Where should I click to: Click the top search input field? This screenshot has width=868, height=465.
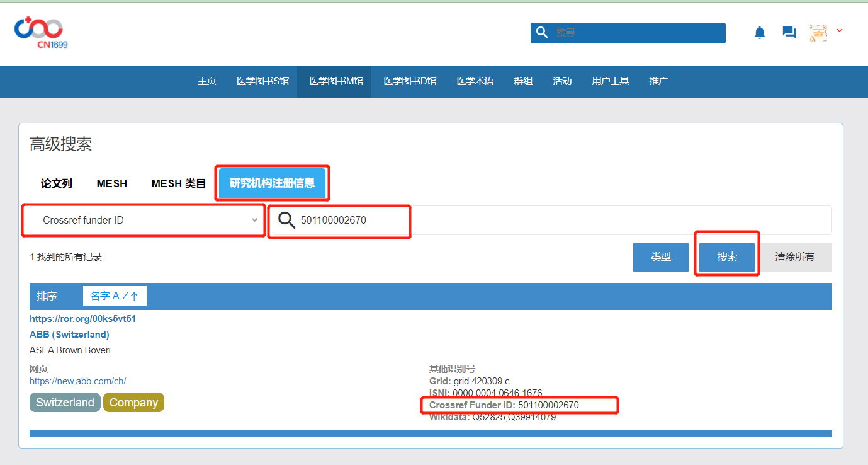(636, 33)
